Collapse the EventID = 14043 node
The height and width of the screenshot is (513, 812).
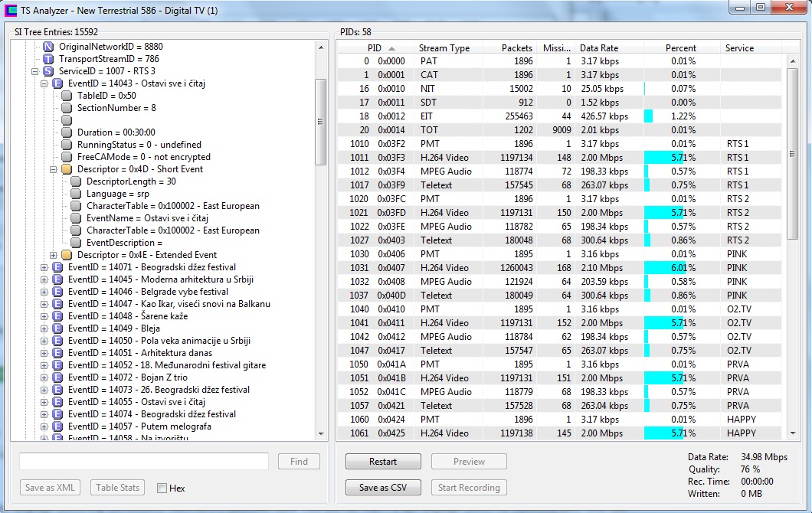pos(44,83)
